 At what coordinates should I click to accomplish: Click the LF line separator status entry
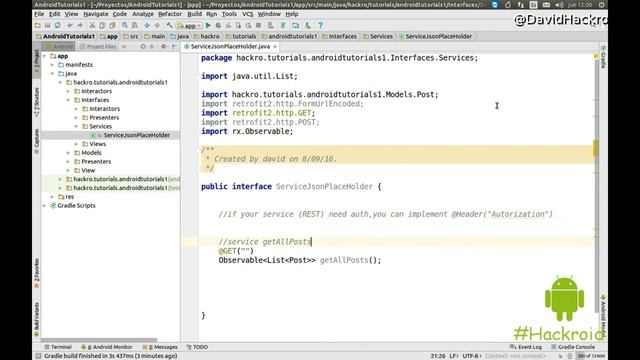tap(453, 356)
